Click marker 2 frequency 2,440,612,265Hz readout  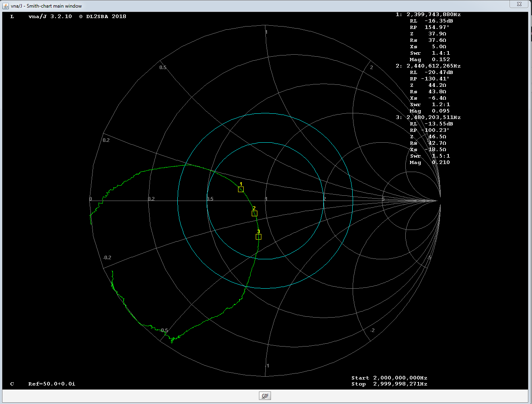pyautogui.click(x=433, y=66)
